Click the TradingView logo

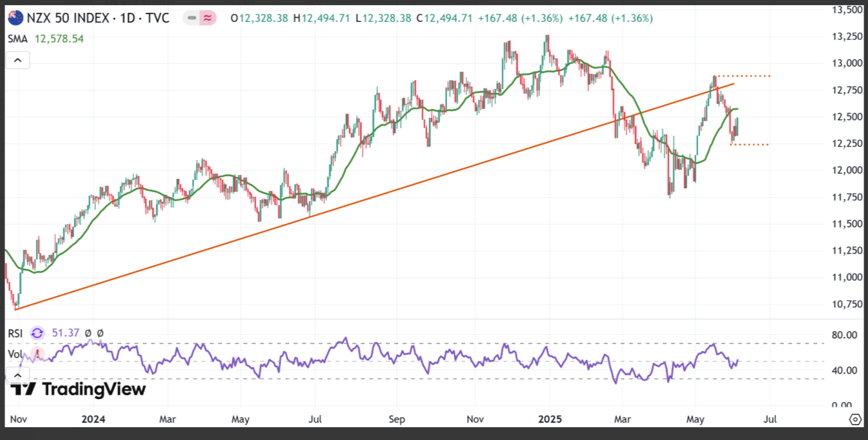pos(79,388)
